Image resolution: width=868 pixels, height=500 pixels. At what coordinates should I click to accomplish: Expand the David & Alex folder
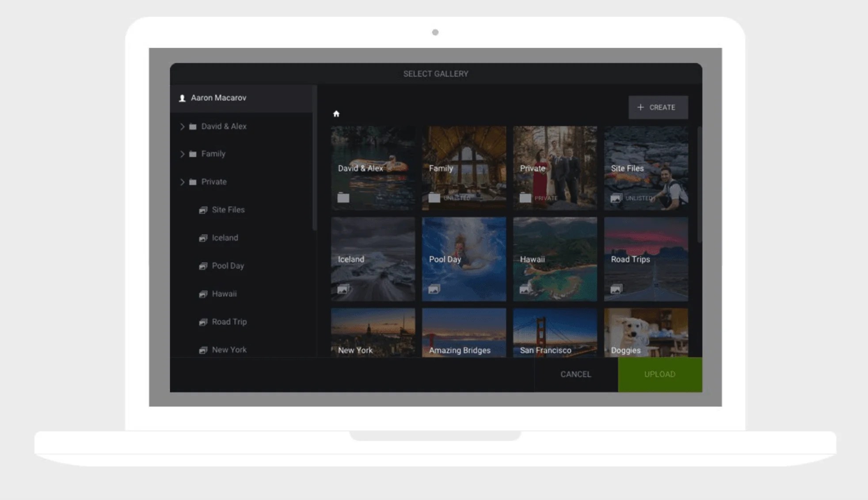point(182,127)
